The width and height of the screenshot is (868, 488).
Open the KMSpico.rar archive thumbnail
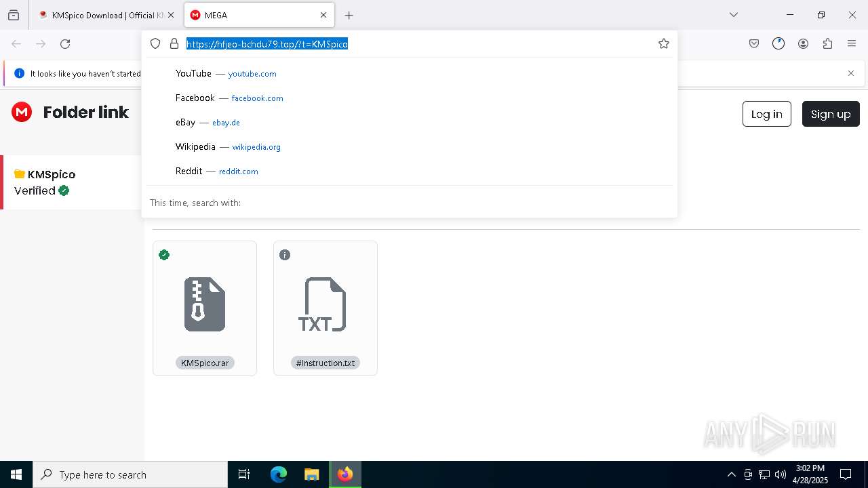pyautogui.click(x=205, y=304)
